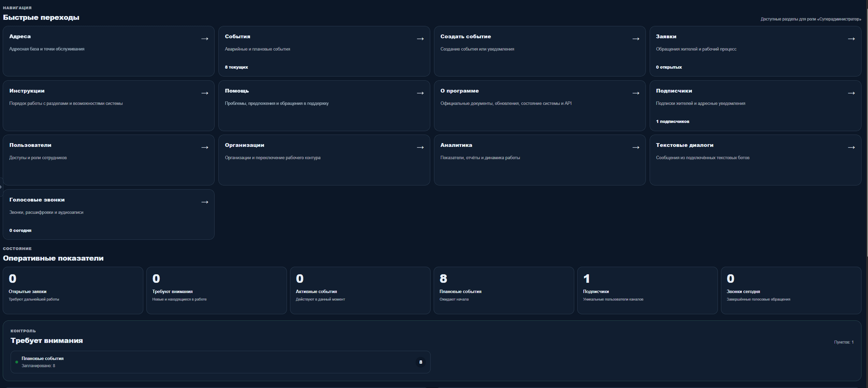Click the arrow icon on Адреса card
The image size is (868, 388).
click(x=205, y=39)
